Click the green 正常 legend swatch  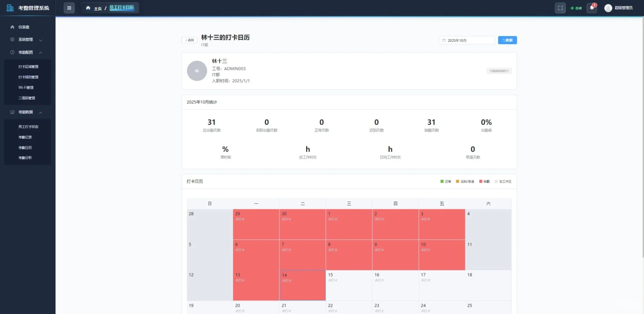coord(442,181)
